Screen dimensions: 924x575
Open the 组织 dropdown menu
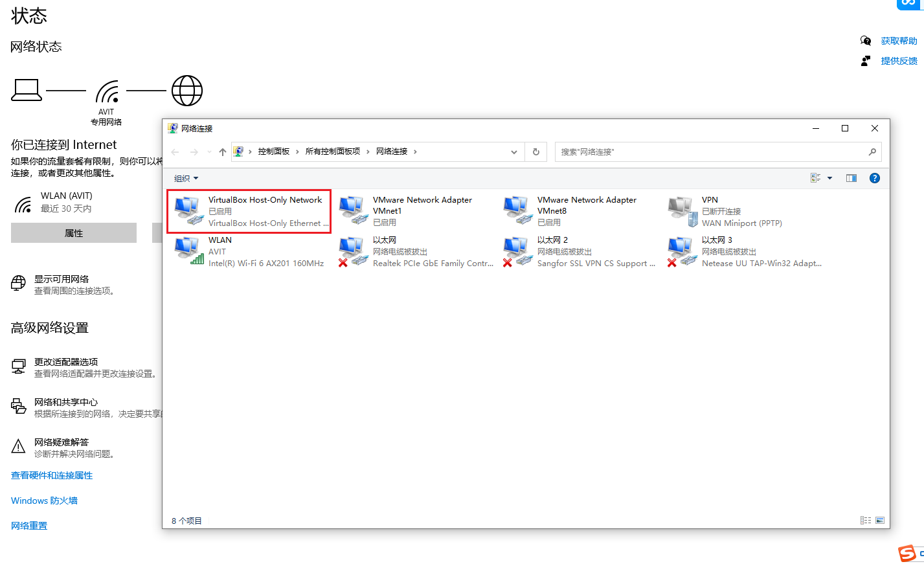coord(186,178)
